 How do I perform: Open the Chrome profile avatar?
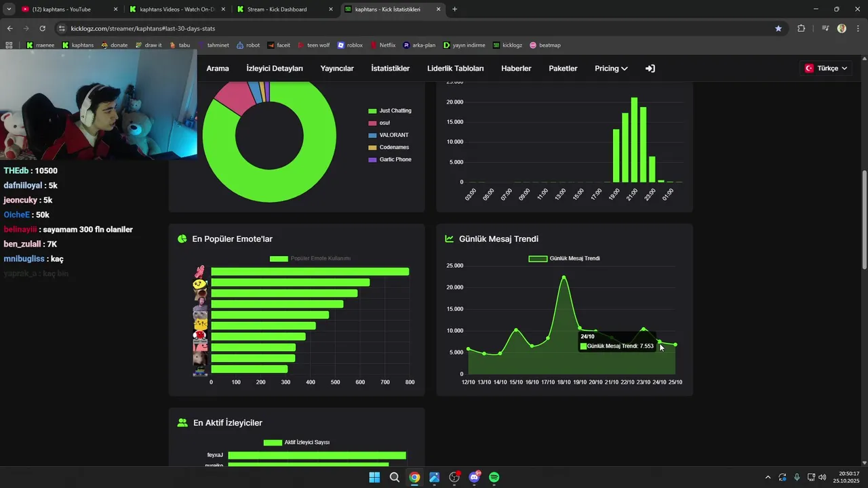click(x=842, y=28)
